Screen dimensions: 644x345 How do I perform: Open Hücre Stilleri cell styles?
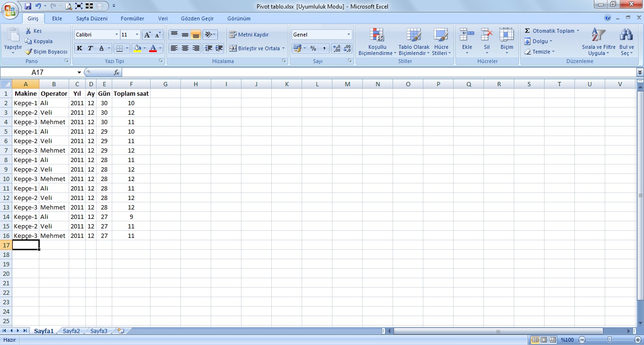tap(441, 42)
